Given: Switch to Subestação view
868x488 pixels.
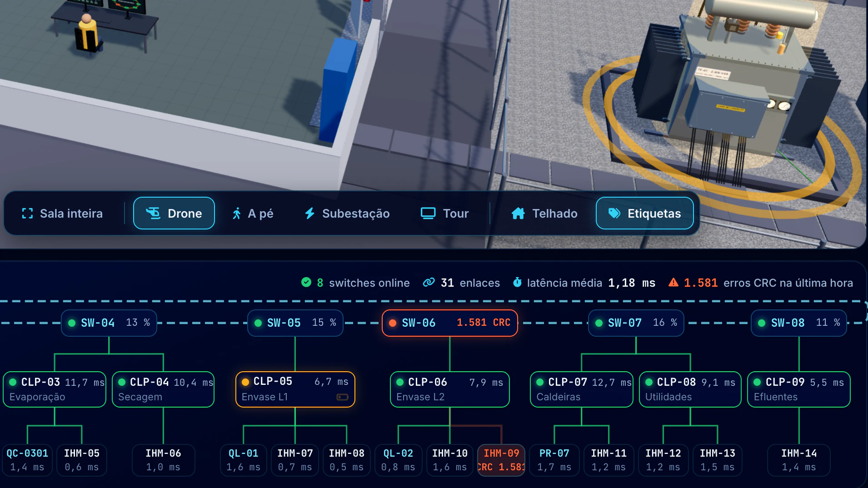Looking at the screenshot, I should [347, 213].
